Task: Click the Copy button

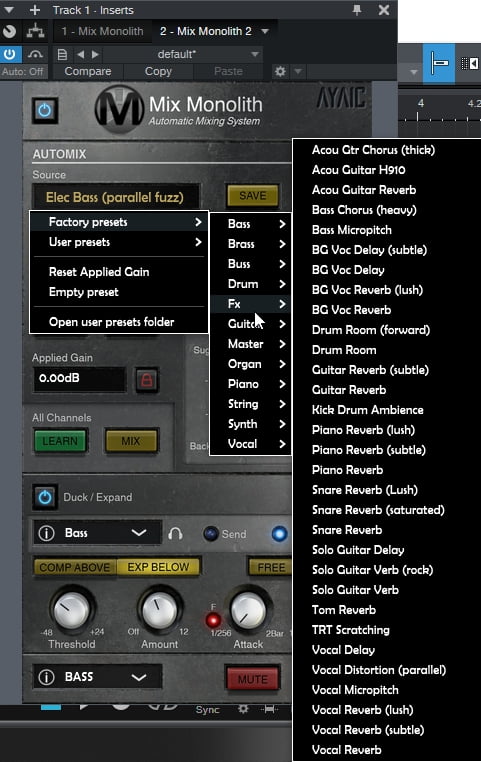Action: (158, 71)
